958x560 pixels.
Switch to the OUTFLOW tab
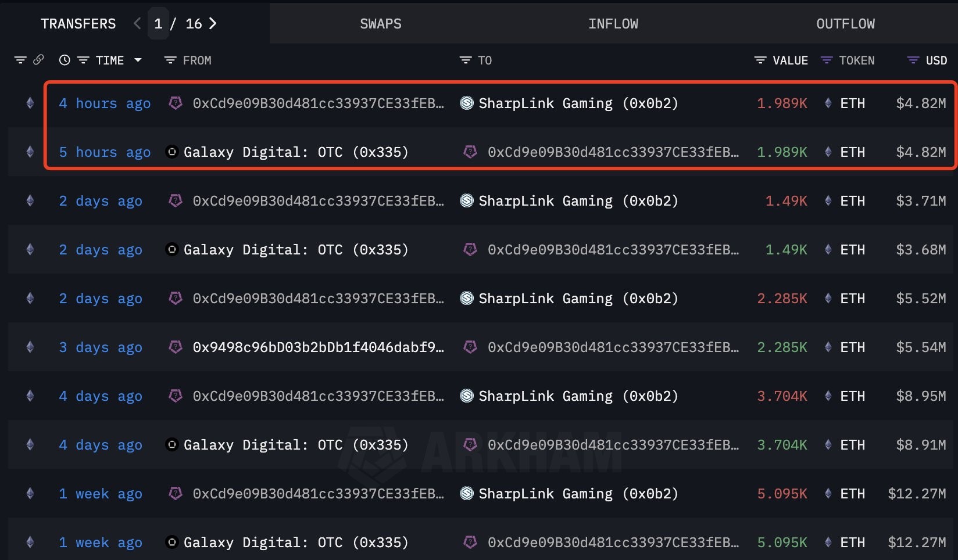pyautogui.click(x=845, y=24)
